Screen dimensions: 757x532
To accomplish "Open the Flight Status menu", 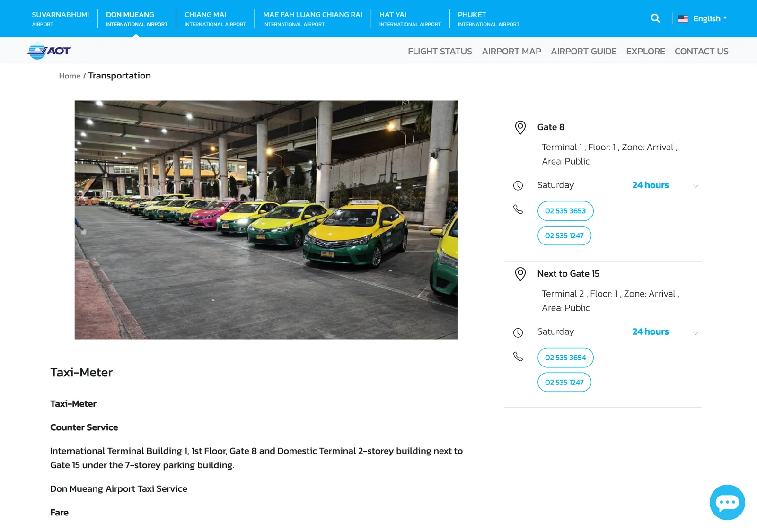I will [440, 51].
